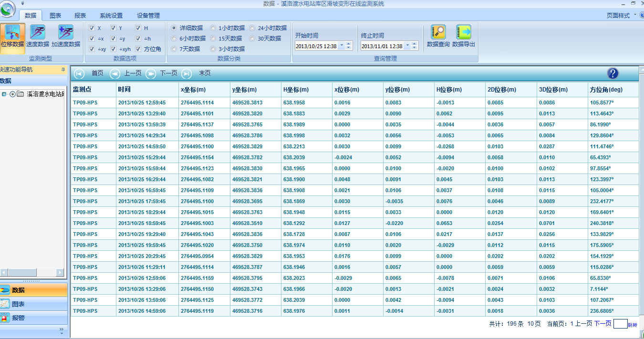The width and height of the screenshot is (644, 339).
Task: Go to first page via 首页 arrow icon
Action: tap(80, 73)
